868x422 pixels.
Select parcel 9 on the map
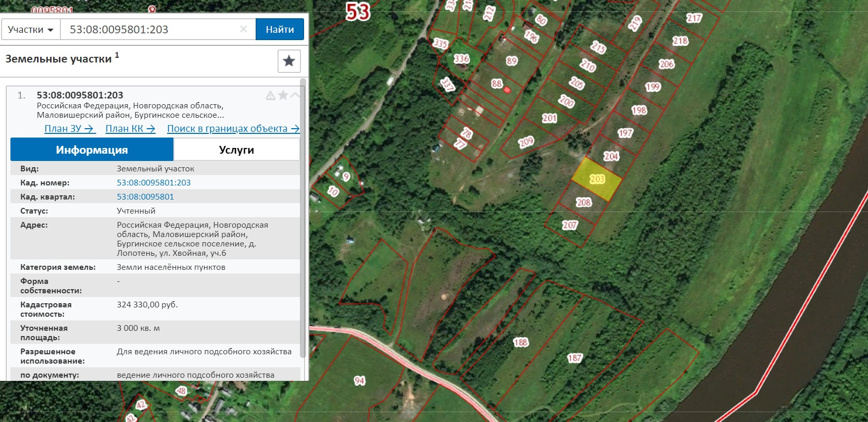coord(346,177)
